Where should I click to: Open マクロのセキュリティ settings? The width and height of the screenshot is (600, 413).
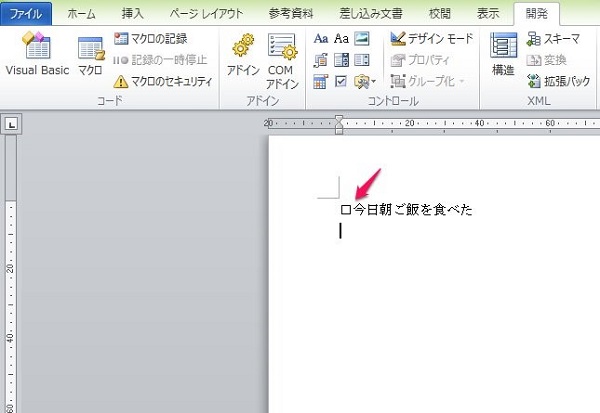pos(163,81)
